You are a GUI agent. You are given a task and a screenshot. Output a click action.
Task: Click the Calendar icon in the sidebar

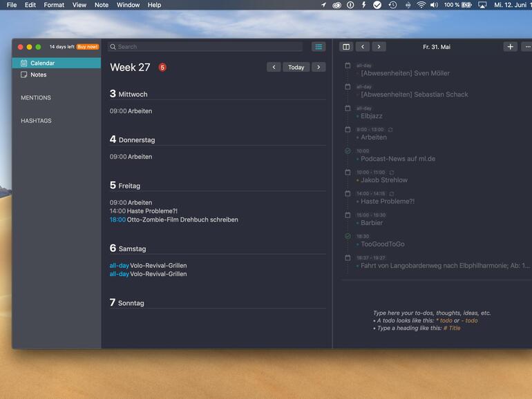(x=23, y=63)
